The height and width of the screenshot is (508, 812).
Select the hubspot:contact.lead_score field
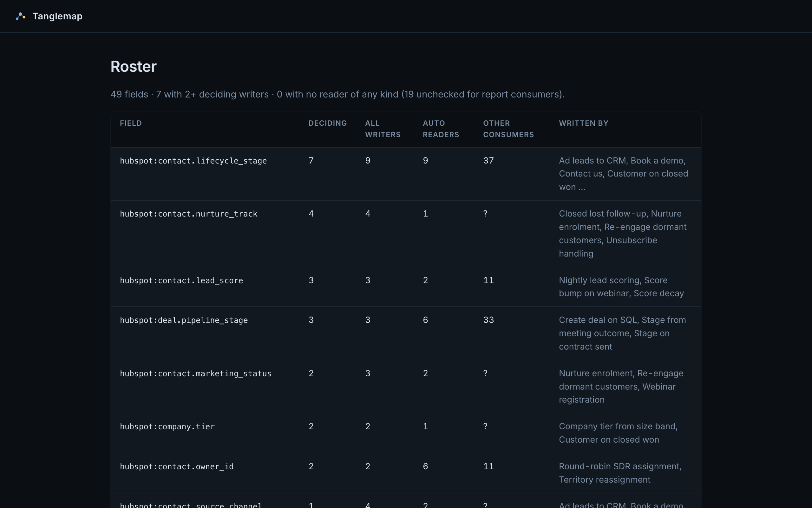tap(181, 281)
